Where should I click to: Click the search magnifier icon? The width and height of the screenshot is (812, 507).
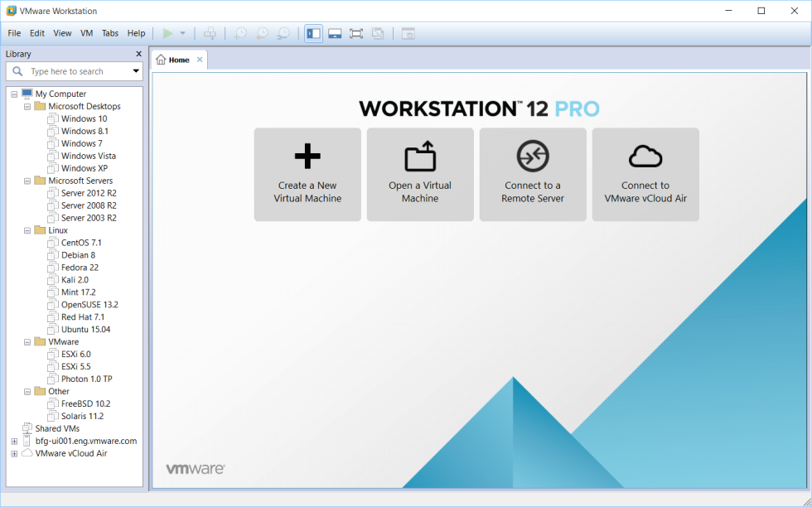click(17, 71)
